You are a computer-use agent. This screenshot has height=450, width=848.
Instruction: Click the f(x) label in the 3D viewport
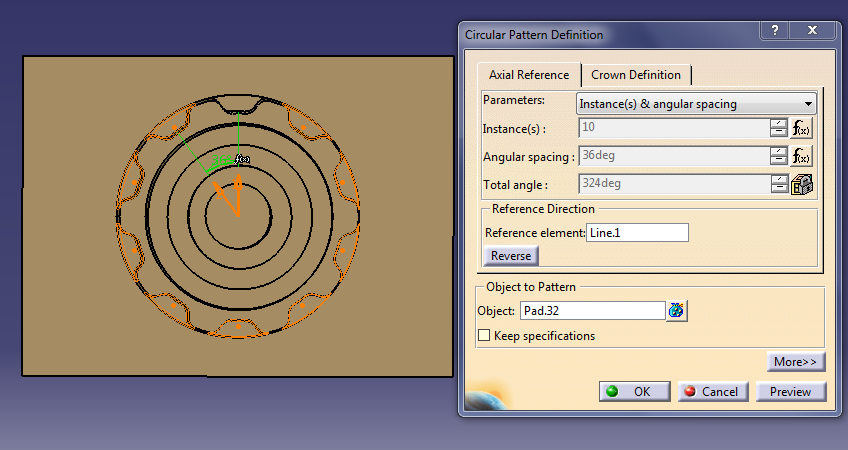click(242, 159)
